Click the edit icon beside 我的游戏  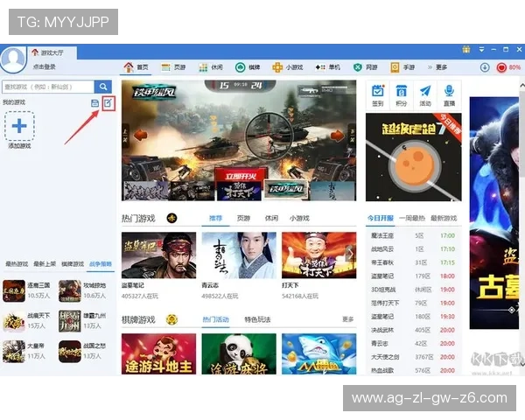[x=108, y=103]
